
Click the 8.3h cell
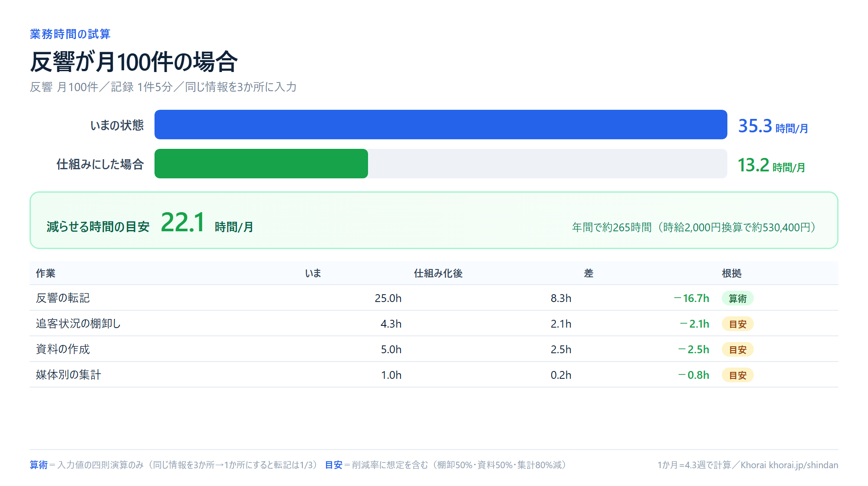tap(561, 298)
